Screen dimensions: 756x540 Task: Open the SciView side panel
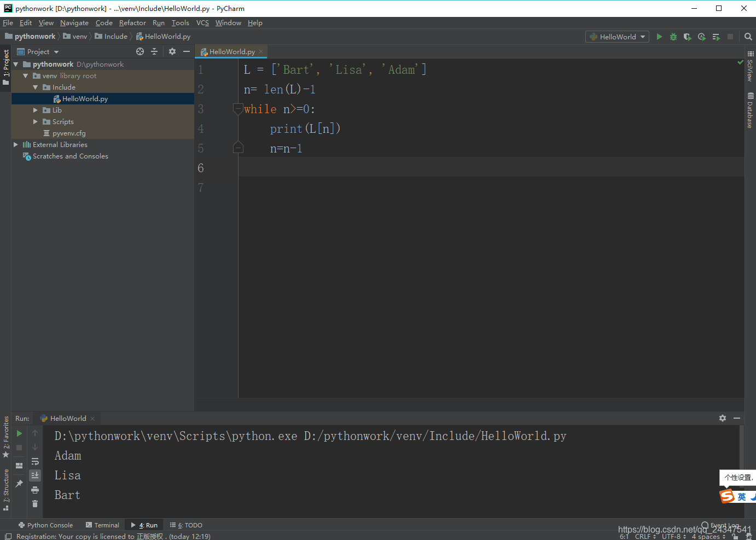pos(751,66)
